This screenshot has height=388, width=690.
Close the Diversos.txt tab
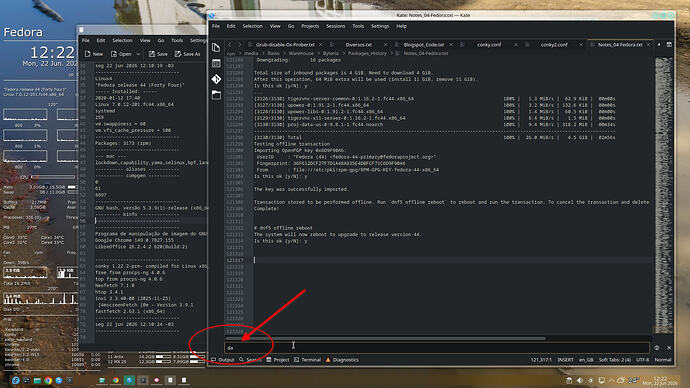point(385,44)
